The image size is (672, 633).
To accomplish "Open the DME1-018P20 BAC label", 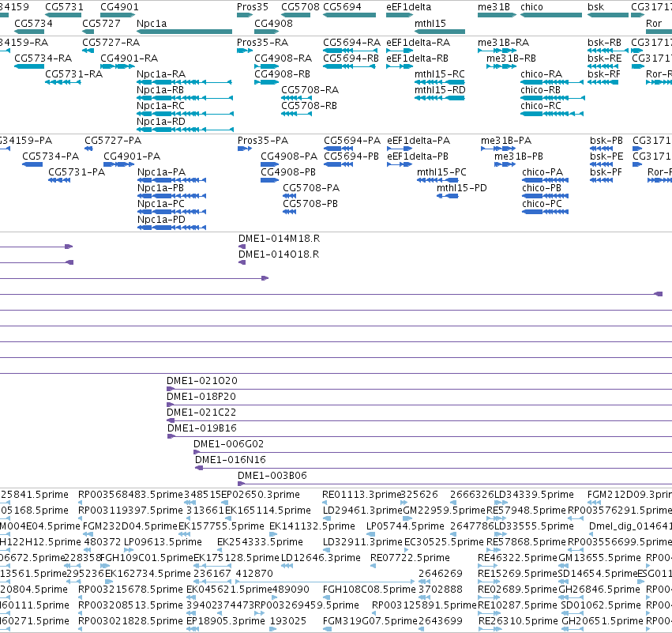I will pyautogui.click(x=201, y=397).
